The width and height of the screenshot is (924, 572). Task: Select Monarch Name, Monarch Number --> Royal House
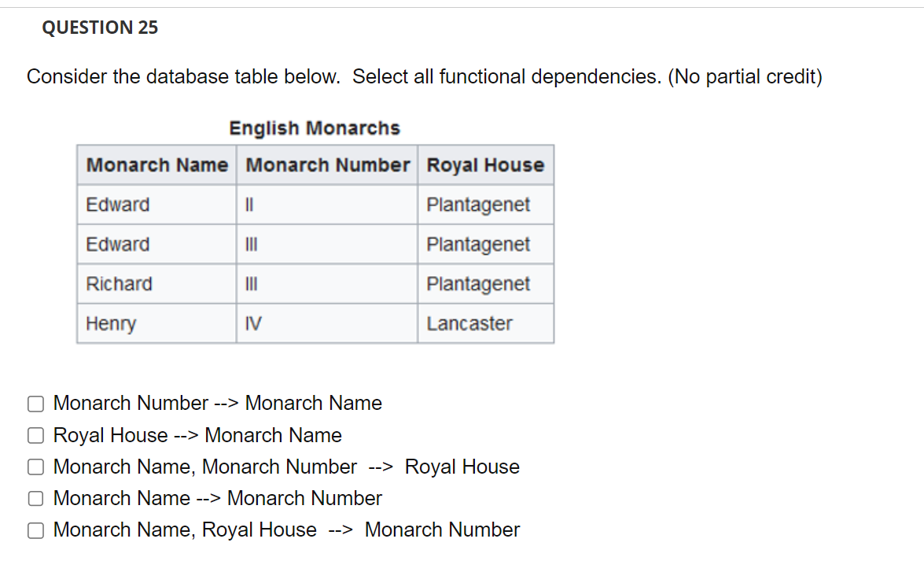[x=35, y=467]
